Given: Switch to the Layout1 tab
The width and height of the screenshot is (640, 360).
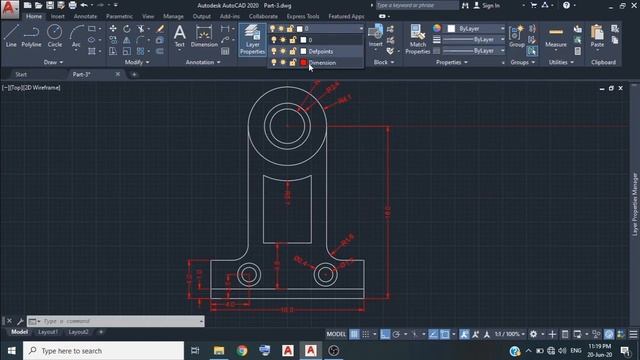Looking at the screenshot, I should click(48, 332).
